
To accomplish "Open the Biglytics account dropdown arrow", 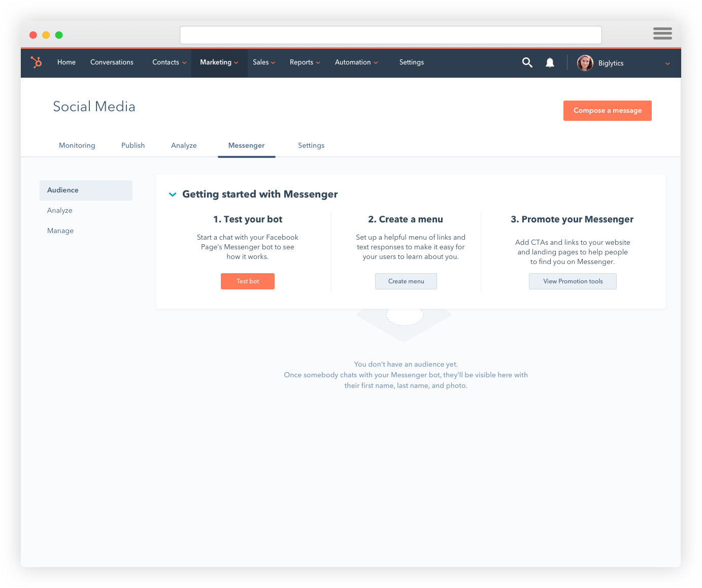I will click(667, 63).
